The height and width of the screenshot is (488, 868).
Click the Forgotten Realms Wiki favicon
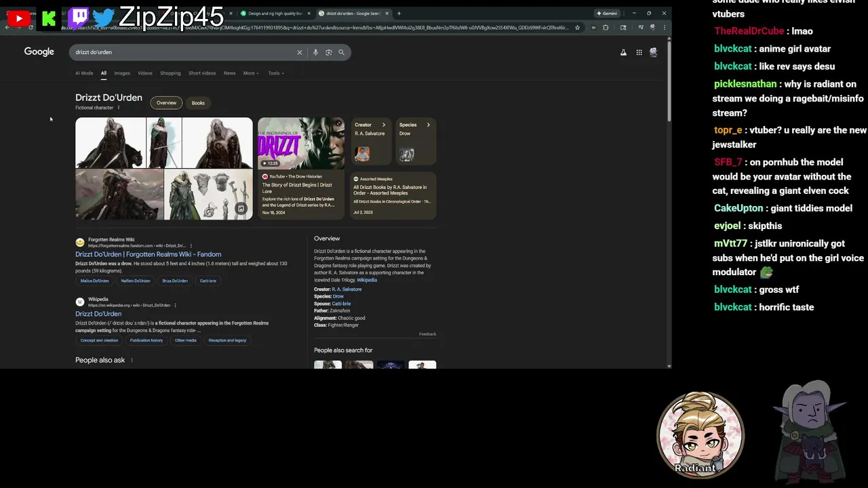pos(80,242)
